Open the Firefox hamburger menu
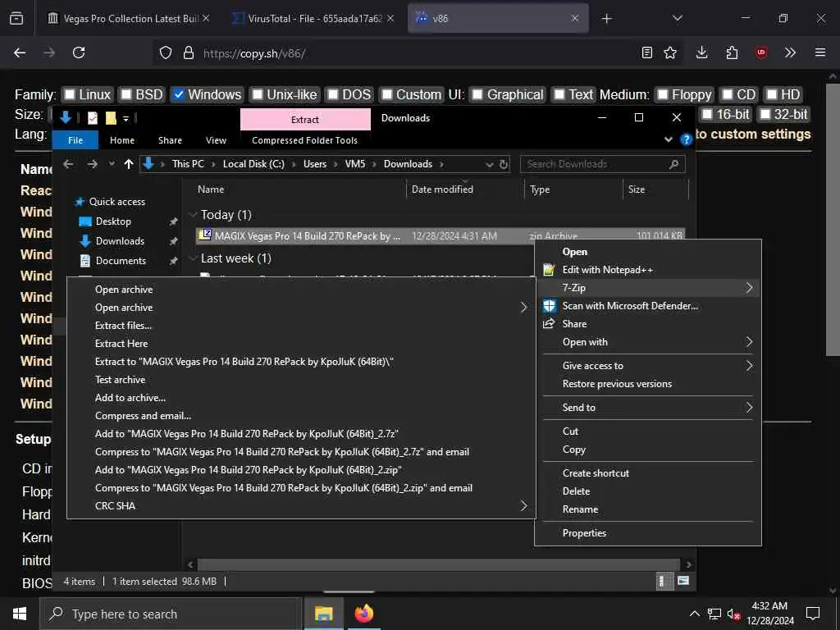840x630 pixels. coord(819,52)
